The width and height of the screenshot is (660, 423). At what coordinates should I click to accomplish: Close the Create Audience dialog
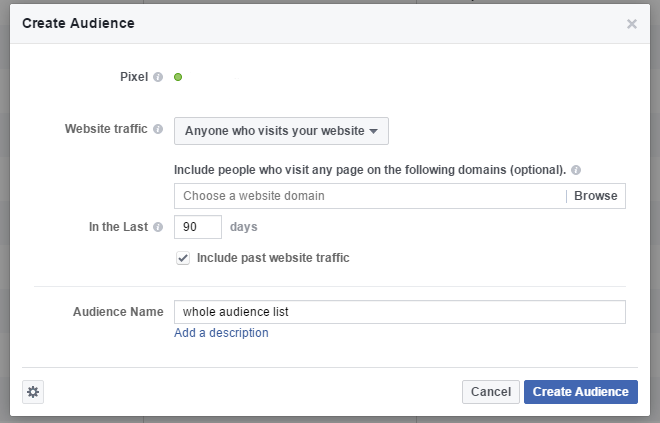[x=631, y=23]
